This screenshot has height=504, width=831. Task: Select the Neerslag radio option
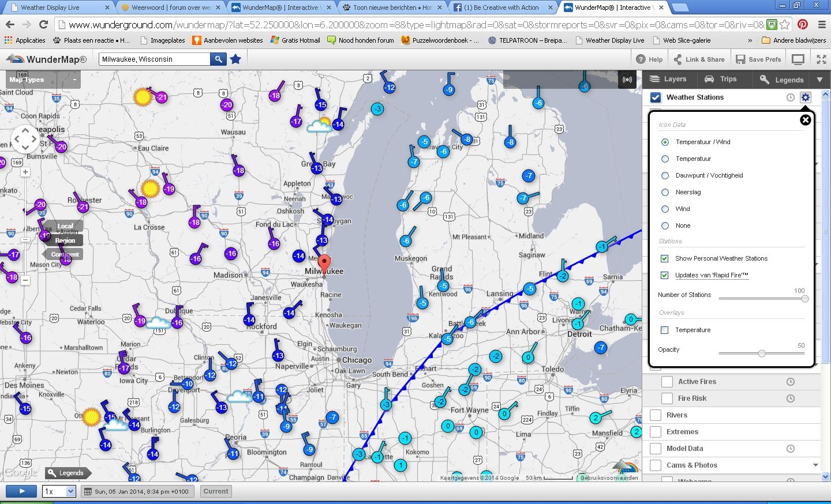(665, 192)
